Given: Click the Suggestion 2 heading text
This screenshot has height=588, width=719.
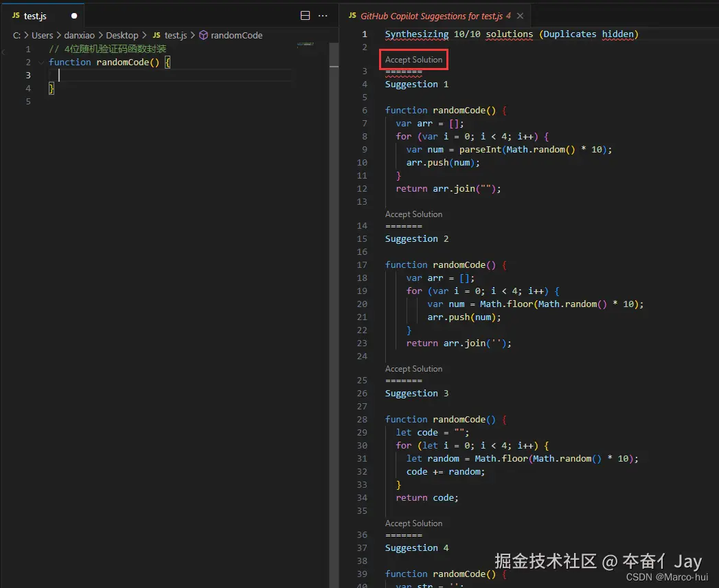Looking at the screenshot, I should [x=417, y=239].
